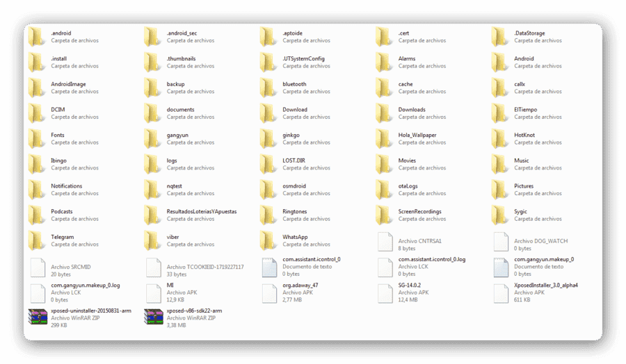
Task: Select the .aptoide folder icon
Action: 268,37
